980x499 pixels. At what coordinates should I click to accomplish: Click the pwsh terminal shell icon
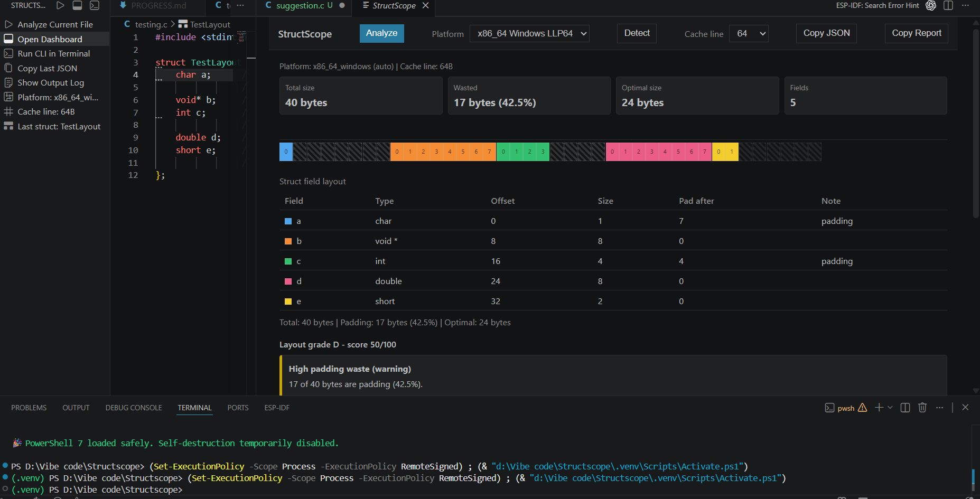[x=829, y=408]
